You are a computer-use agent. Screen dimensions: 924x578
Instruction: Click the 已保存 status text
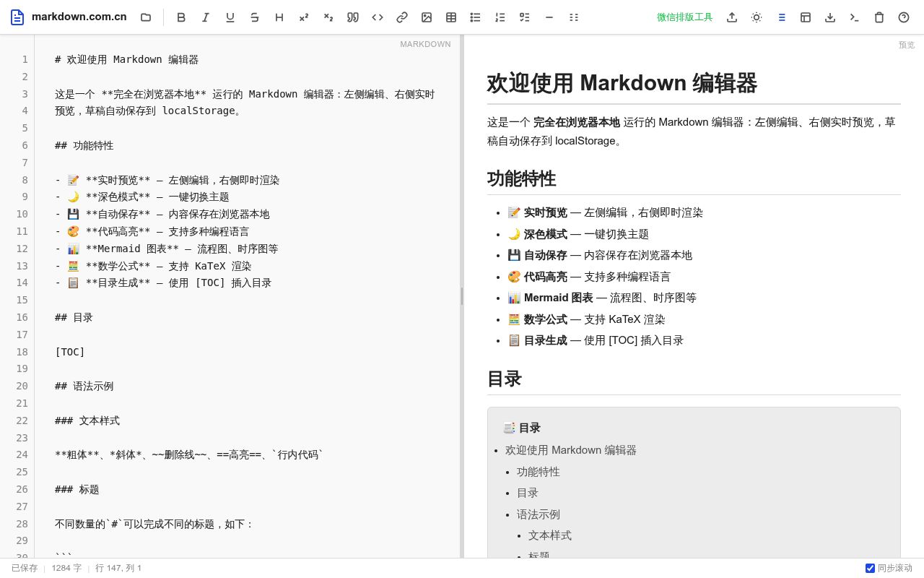pyautogui.click(x=25, y=569)
